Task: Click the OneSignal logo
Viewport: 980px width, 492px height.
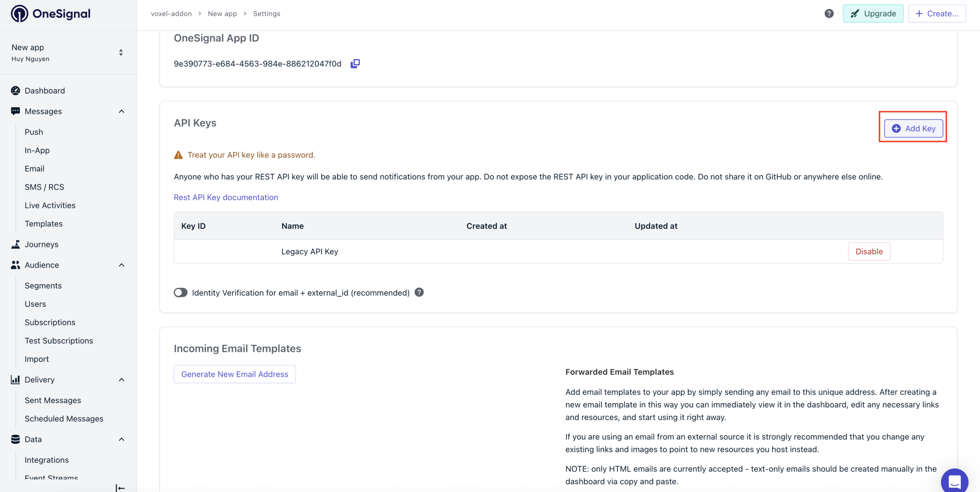Action: [x=51, y=14]
